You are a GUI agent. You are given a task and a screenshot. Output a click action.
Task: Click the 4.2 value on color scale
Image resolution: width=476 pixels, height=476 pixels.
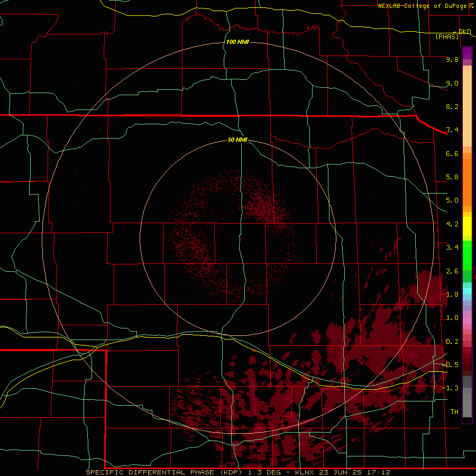point(452,224)
